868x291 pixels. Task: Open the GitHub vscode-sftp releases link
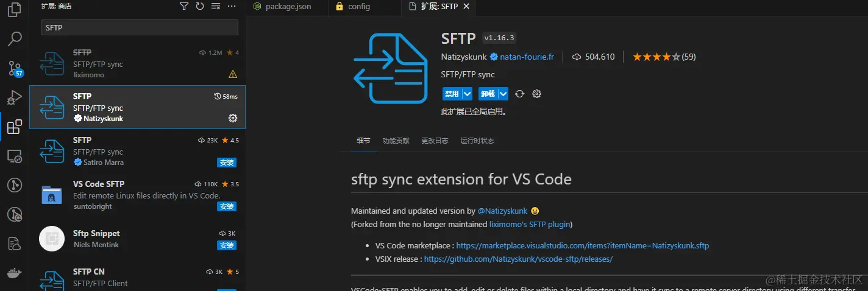pos(518,259)
